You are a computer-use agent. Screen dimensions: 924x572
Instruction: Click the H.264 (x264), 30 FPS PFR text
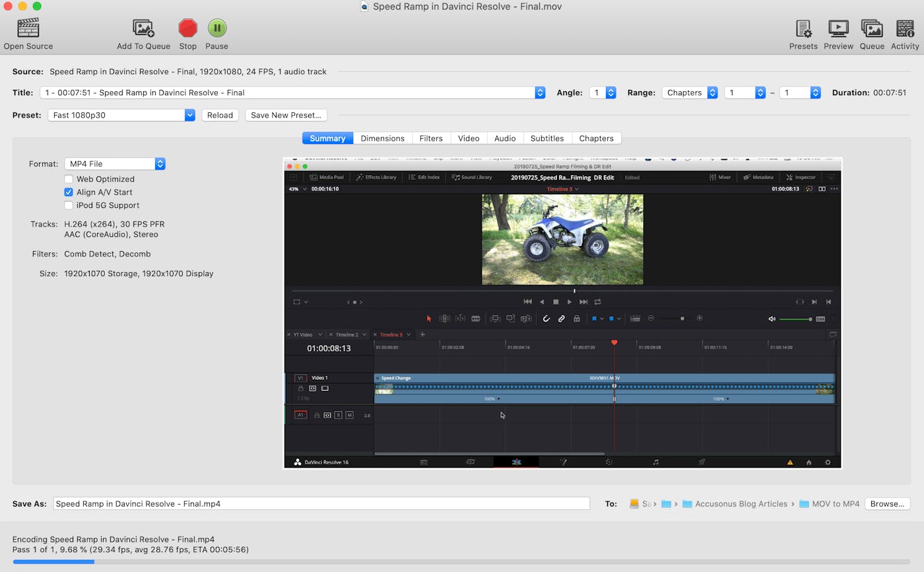coord(114,224)
